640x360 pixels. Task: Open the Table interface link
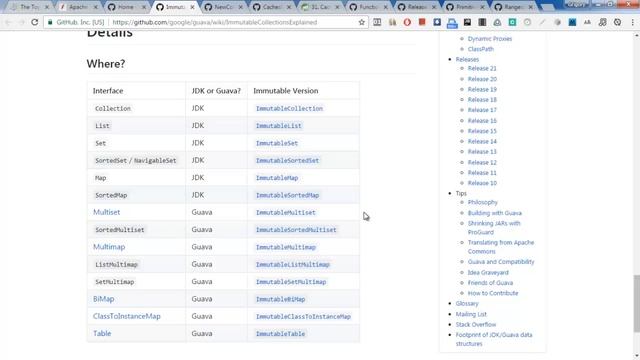tap(102, 333)
